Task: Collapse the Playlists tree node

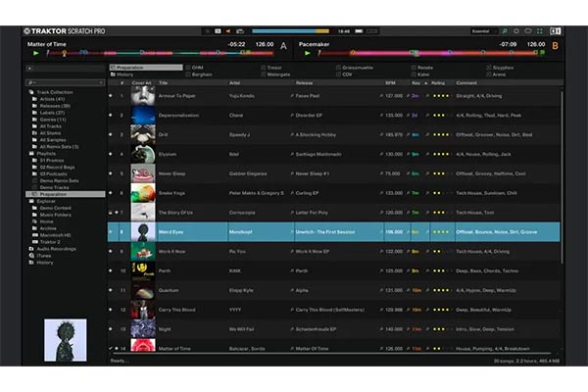Action: point(26,153)
